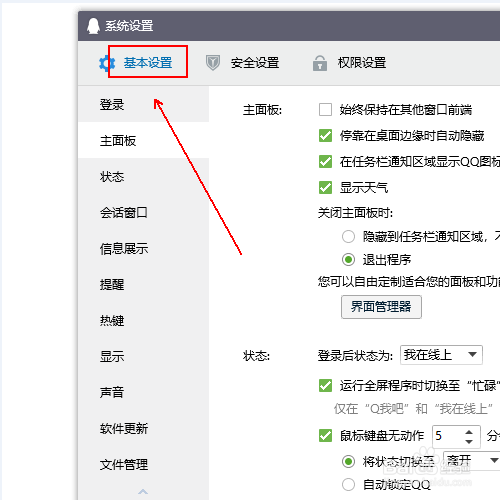Collapse sidebar list with up chevron
This screenshot has height=500, width=500.
point(143,491)
